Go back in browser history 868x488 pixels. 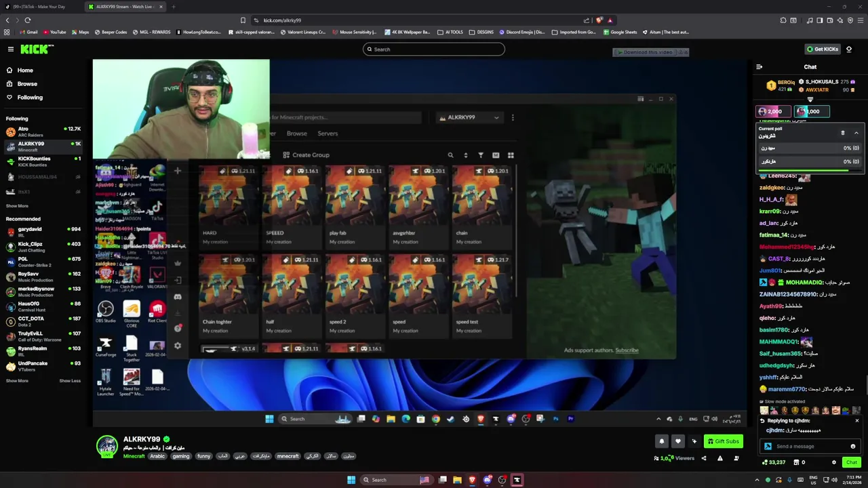tap(8, 20)
